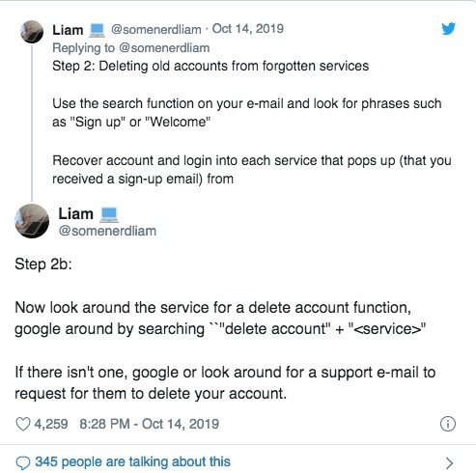Click the bold Liam name in main tweet
476x473 pixels.
click(x=76, y=214)
